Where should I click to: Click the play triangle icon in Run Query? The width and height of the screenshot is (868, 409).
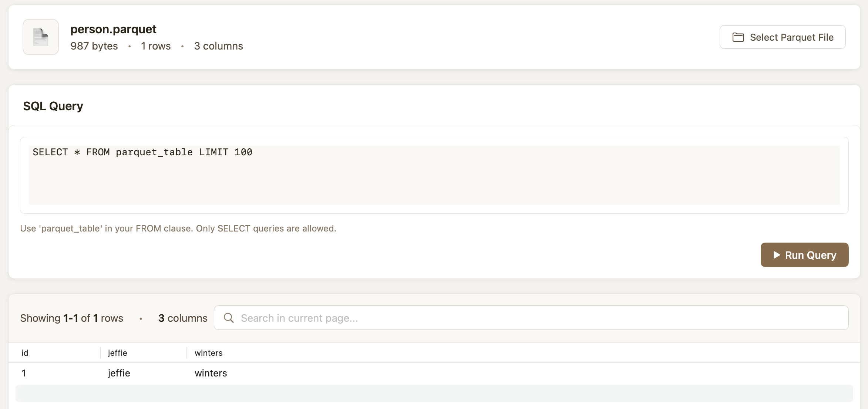click(777, 255)
